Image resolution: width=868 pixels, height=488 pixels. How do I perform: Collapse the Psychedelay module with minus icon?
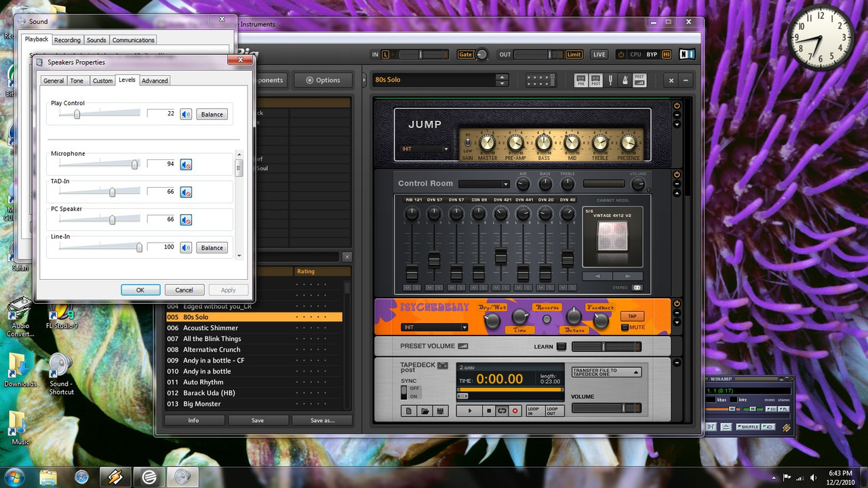coord(676,312)
